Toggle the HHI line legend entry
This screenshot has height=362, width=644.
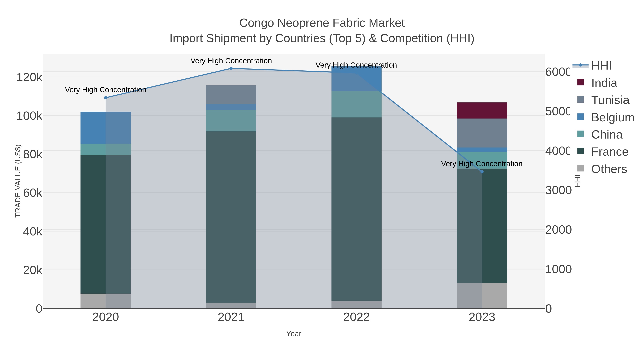click(x=592, y=65)
